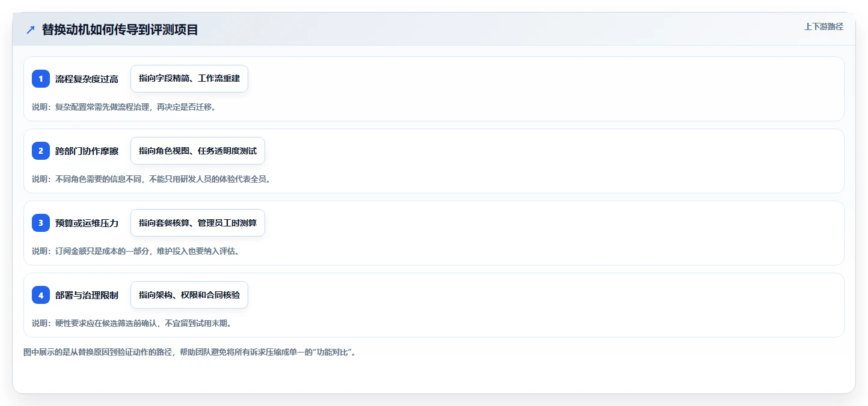Select the '指向角色视图、任务透明度测试' chip
868x406 pixels.
198,151
